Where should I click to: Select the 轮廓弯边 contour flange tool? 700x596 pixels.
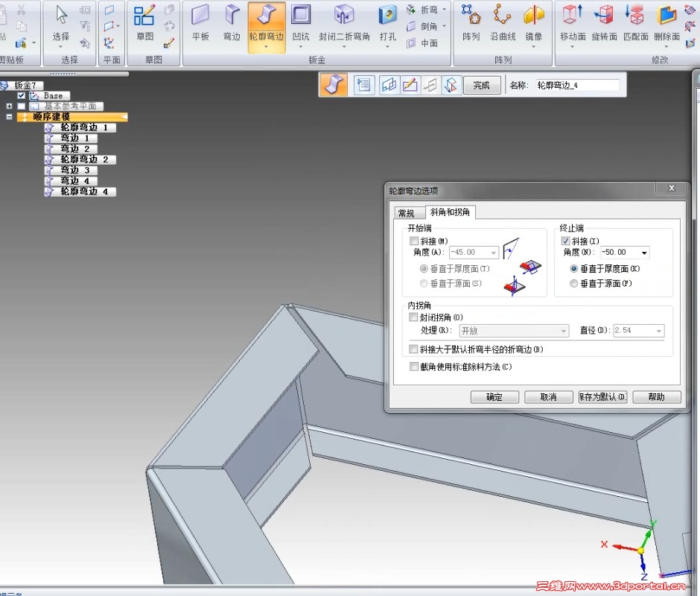pos(267,22)
